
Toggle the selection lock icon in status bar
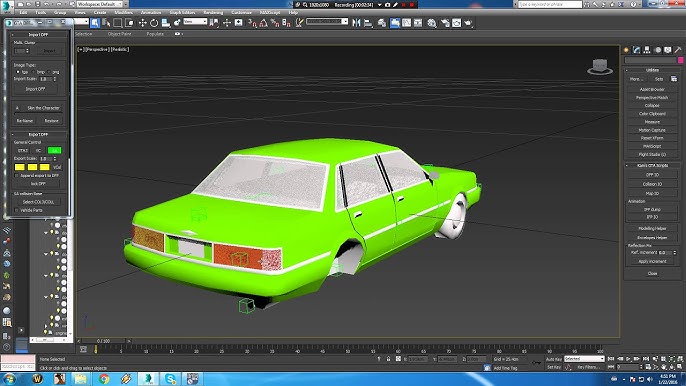pos(388,359)
